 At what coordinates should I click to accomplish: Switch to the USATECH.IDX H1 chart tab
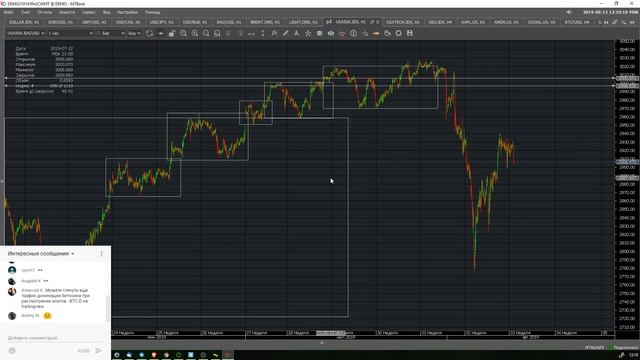point(402,22)
